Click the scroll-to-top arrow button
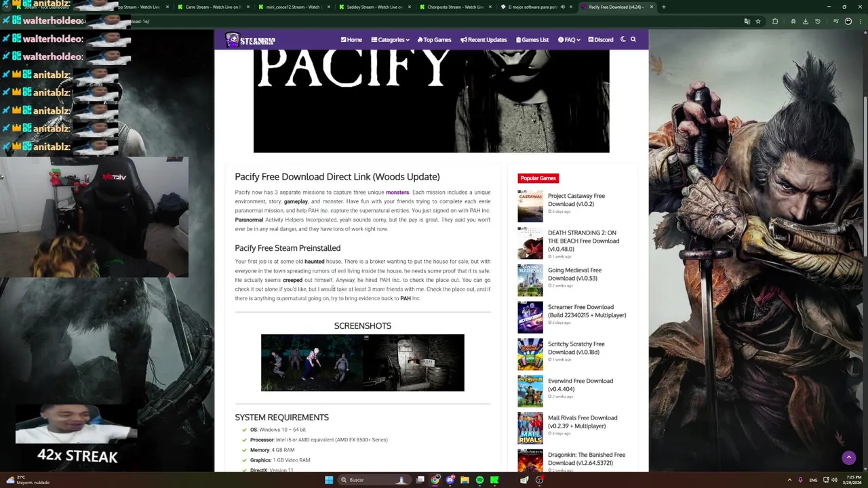The height and width of the screenshot is (488, 868). point(848,457)
